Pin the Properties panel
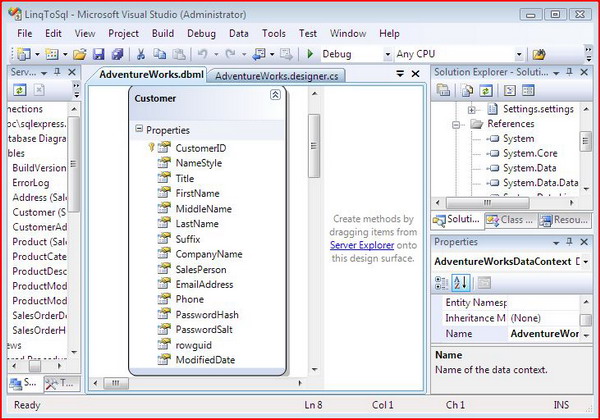 (569, 242)
